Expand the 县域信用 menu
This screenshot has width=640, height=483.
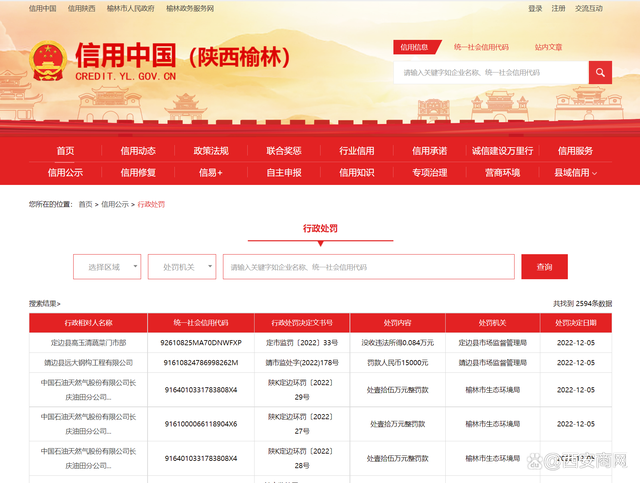tap(575, 173)
